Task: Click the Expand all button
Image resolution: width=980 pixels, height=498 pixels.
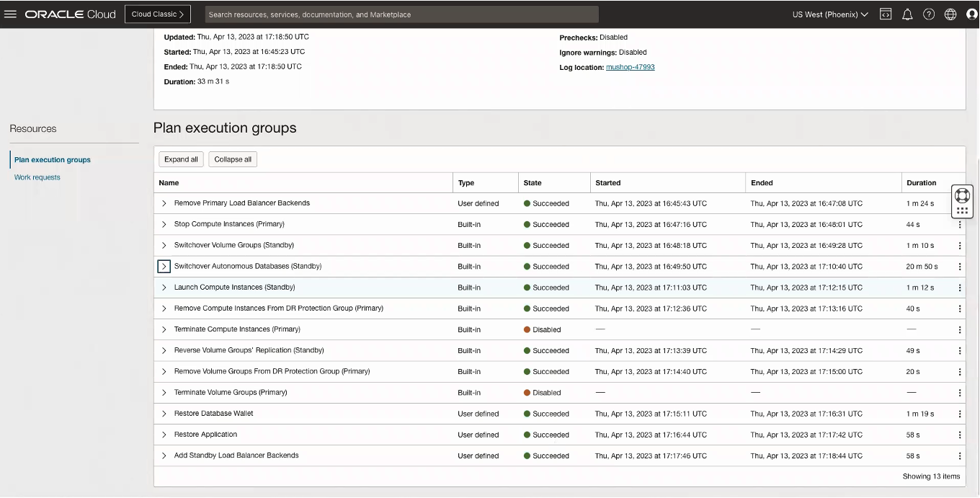Action: coord(181,159)
